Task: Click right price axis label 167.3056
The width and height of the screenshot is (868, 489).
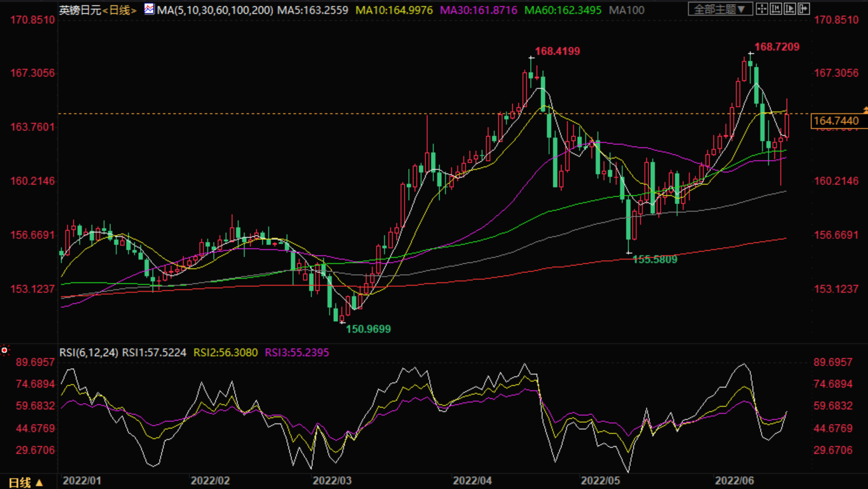Action: tap(836, 73)
